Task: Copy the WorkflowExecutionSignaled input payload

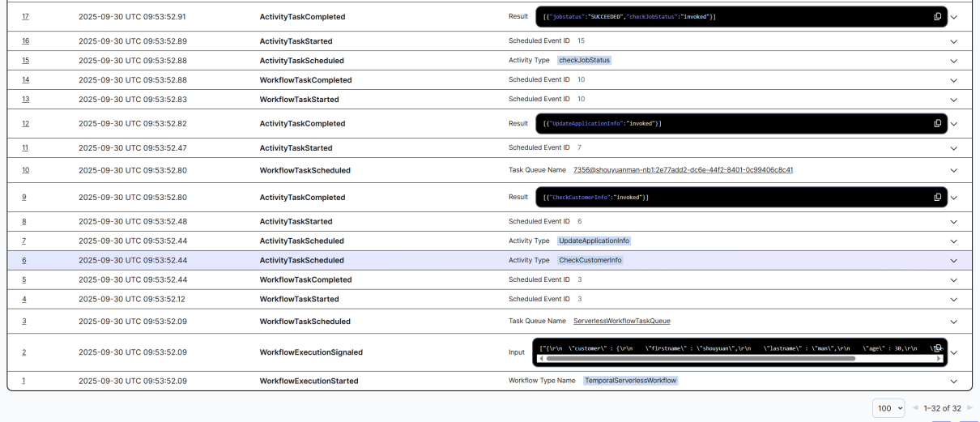Action: click(x=937, y=348)
